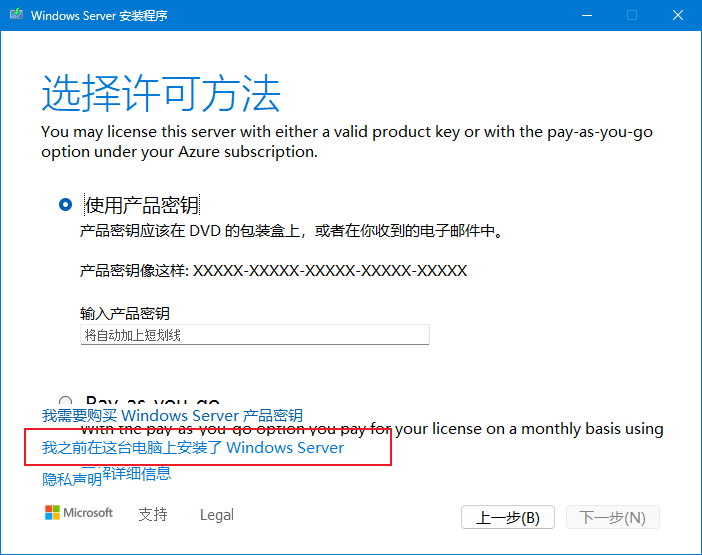This screenshot has height=555, width=702.
Task: Click the Microsoft logo in the footer
Action: 79,513
